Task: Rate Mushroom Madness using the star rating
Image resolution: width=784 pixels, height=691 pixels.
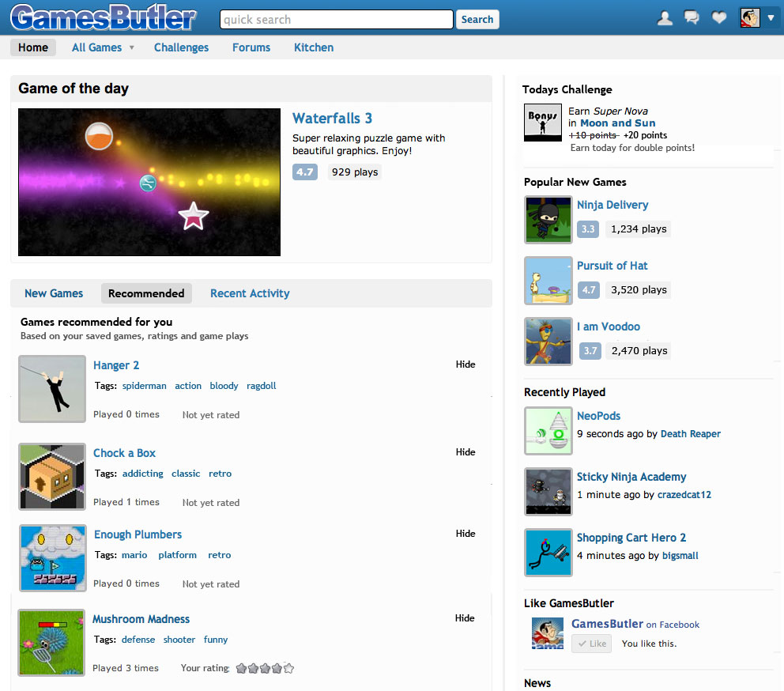Action: point(265,668)
